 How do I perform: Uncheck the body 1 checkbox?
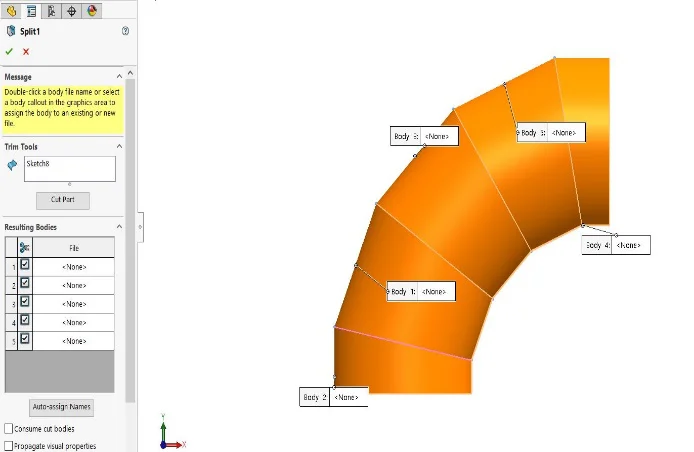25,264
